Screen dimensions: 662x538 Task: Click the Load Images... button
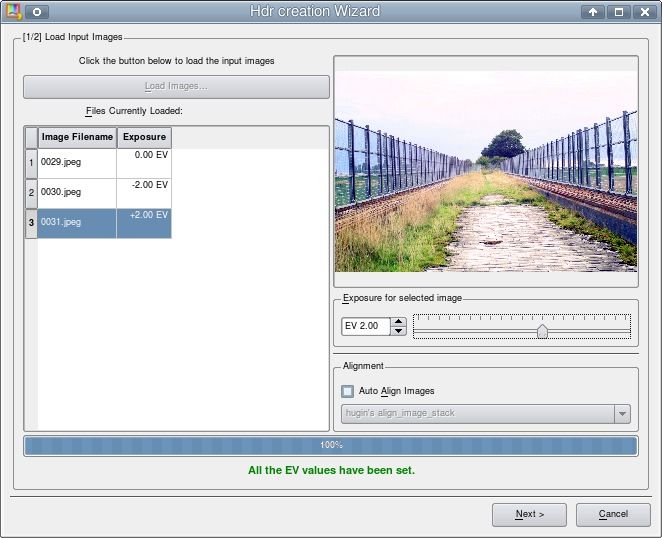176,87
